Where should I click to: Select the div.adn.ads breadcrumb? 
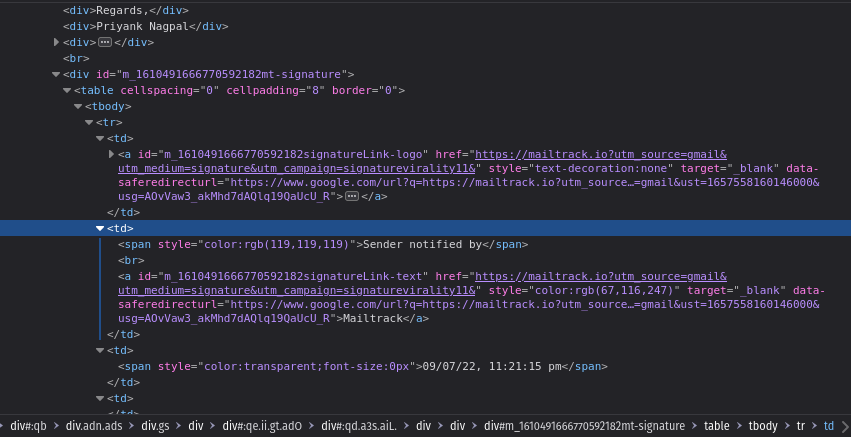point(94,426)
